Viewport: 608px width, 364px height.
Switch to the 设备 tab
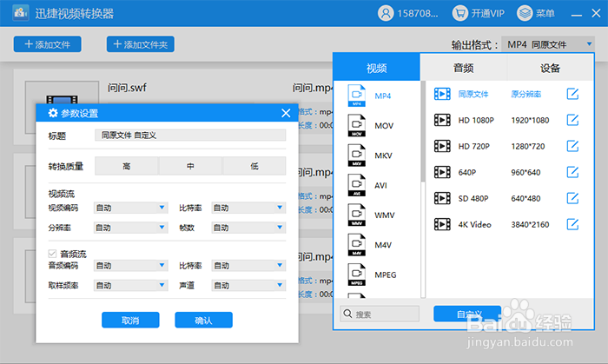[550, 68]
